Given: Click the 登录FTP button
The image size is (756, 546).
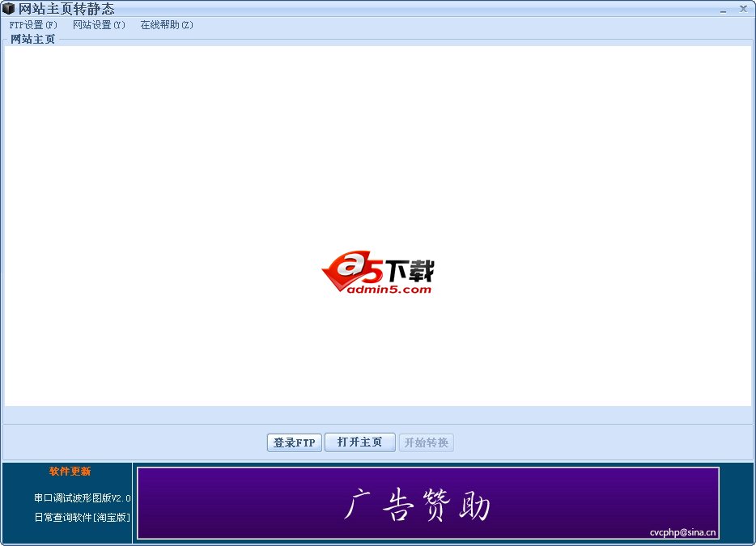Looking at the screenshot, I should [294, 442].
